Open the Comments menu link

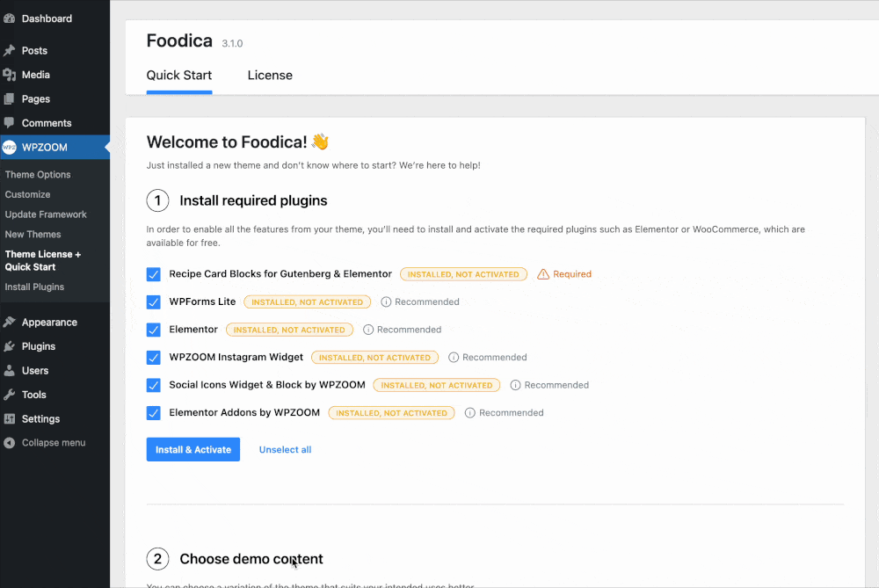pyautogui.click(x=47, y=123)
